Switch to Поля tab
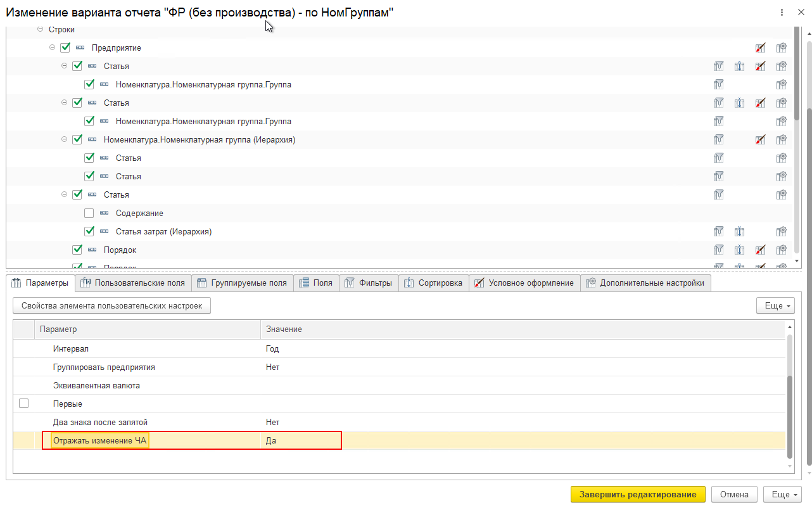 click(x=316, y=283)
